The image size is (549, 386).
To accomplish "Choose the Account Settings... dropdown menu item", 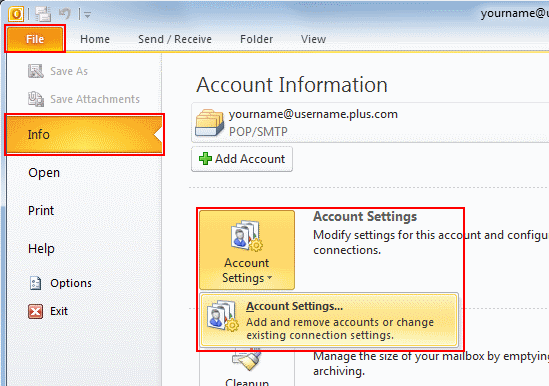I will pyautogui.click(x=329, y=320).
